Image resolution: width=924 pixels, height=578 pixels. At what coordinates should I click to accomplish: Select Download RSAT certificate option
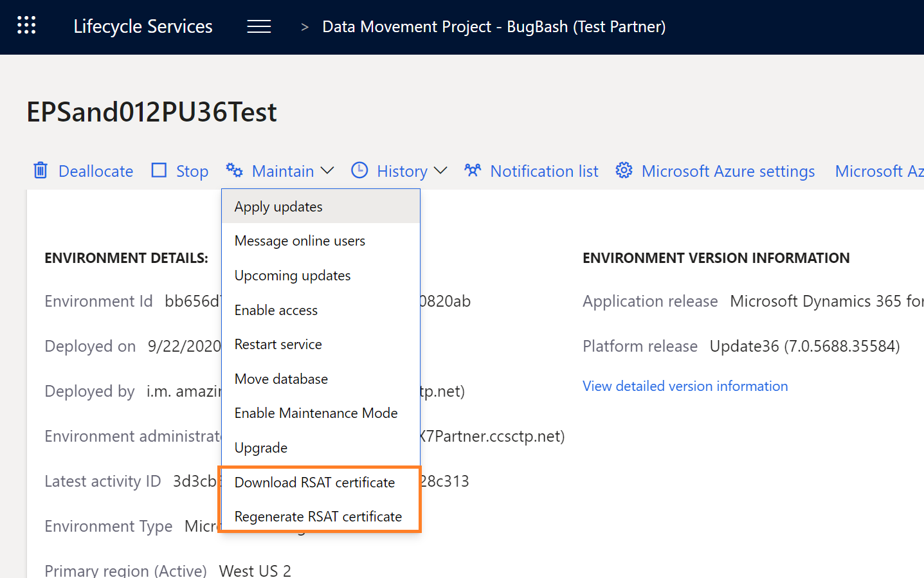tap(314, 482)
